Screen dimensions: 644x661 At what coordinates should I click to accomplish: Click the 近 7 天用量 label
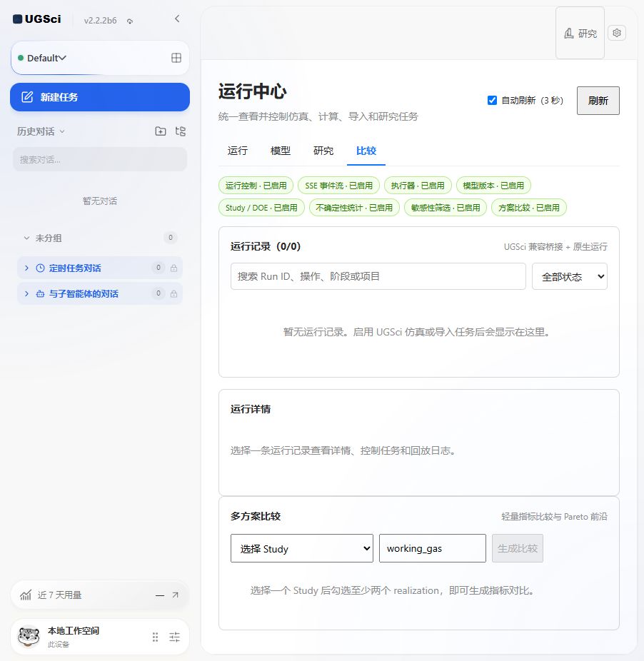tap(59, 595)
